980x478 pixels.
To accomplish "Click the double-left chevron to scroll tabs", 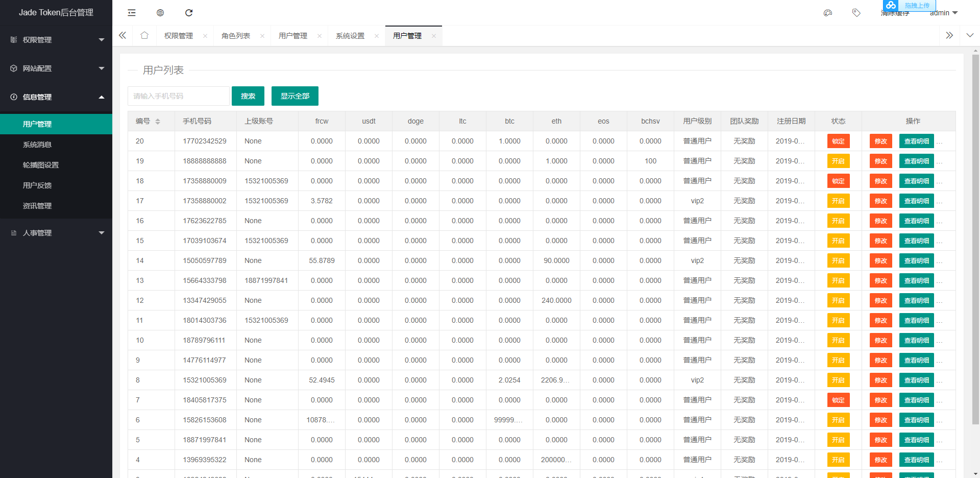I will [x=122, y=35].
